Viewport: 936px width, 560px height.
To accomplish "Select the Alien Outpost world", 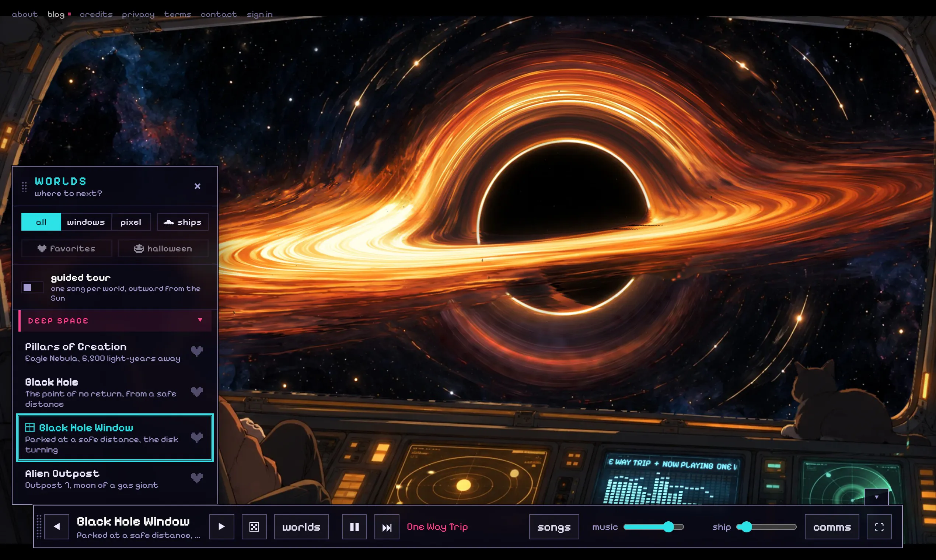I will [x=115, y=479].
